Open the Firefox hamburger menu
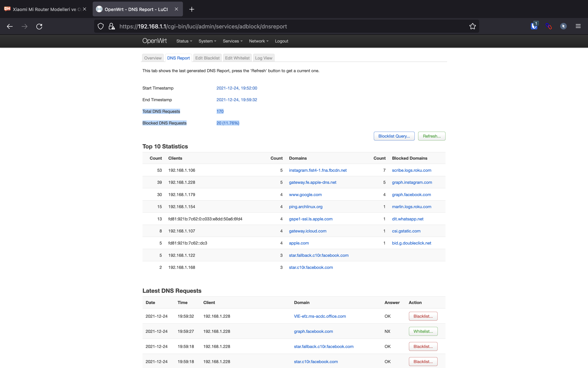 pyautogui.click(x=578, y=26)
